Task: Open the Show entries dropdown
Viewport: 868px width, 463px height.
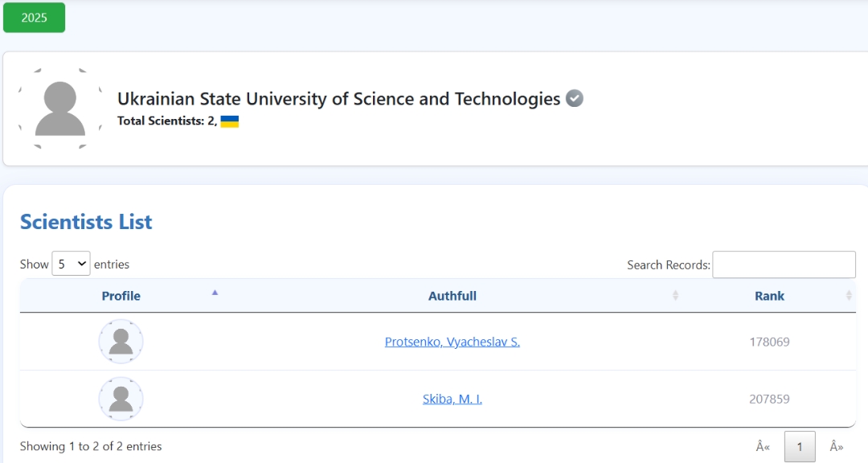Action: [71, 264]
